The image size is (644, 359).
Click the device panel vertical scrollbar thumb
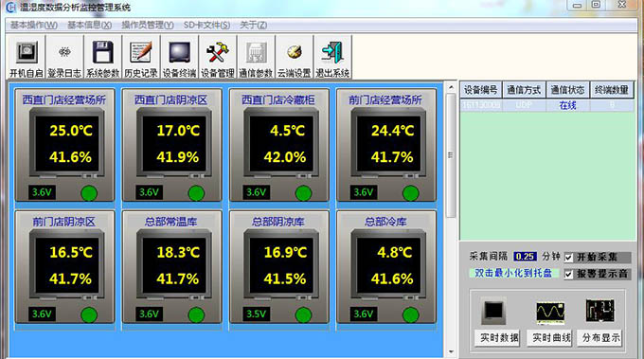(451, 155)
